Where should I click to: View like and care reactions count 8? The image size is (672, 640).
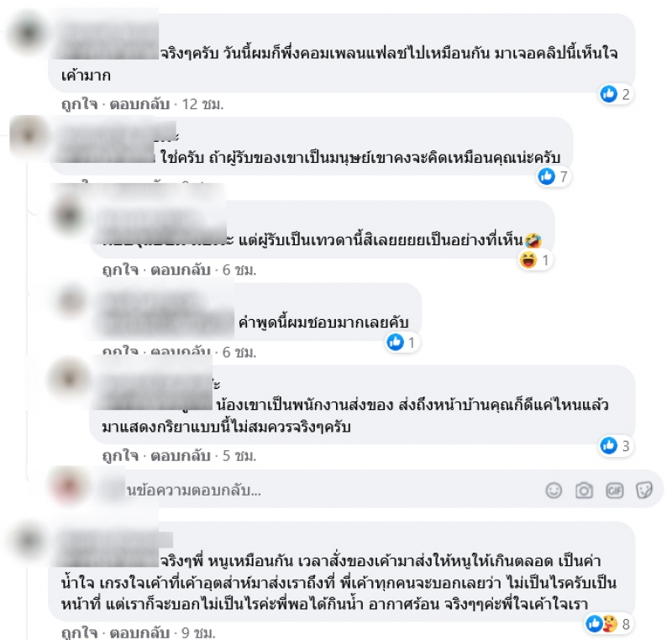pos(608,624)
